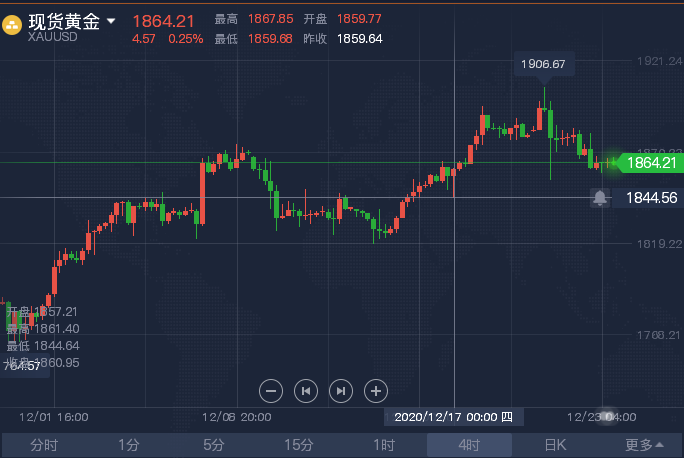Click the 1906.67 high price marker
Viewport: 684px width, 458px height.
tap(544, 64)
